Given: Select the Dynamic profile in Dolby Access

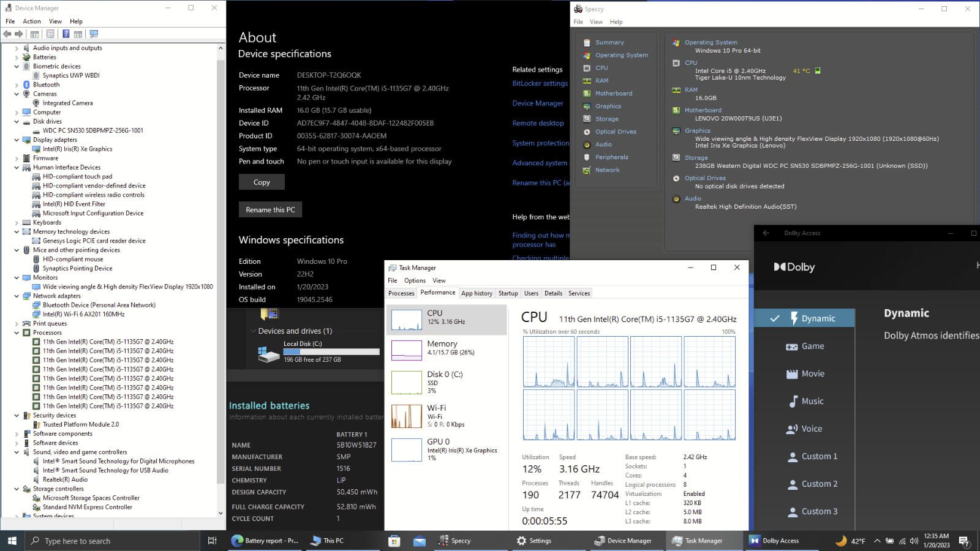Looking at the screenshot, I should coord(804,318).
